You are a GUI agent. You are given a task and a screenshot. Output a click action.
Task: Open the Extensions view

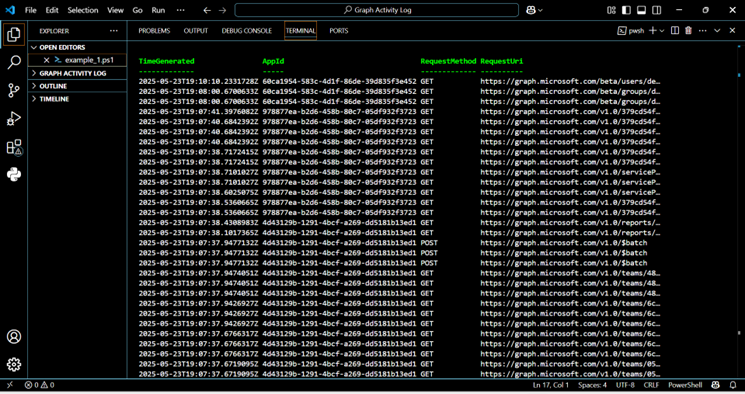(x=14, y=147)
